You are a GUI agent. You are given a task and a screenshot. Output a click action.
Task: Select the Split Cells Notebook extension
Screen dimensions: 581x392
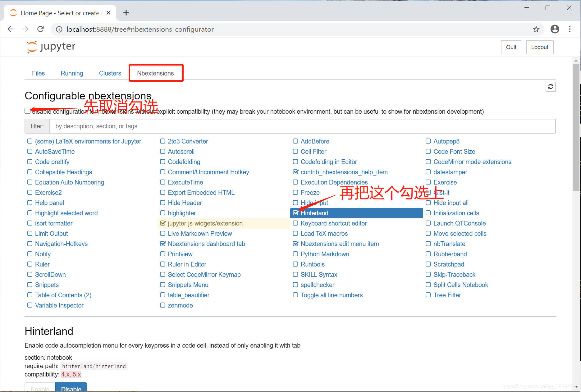[x=461, y=285]
